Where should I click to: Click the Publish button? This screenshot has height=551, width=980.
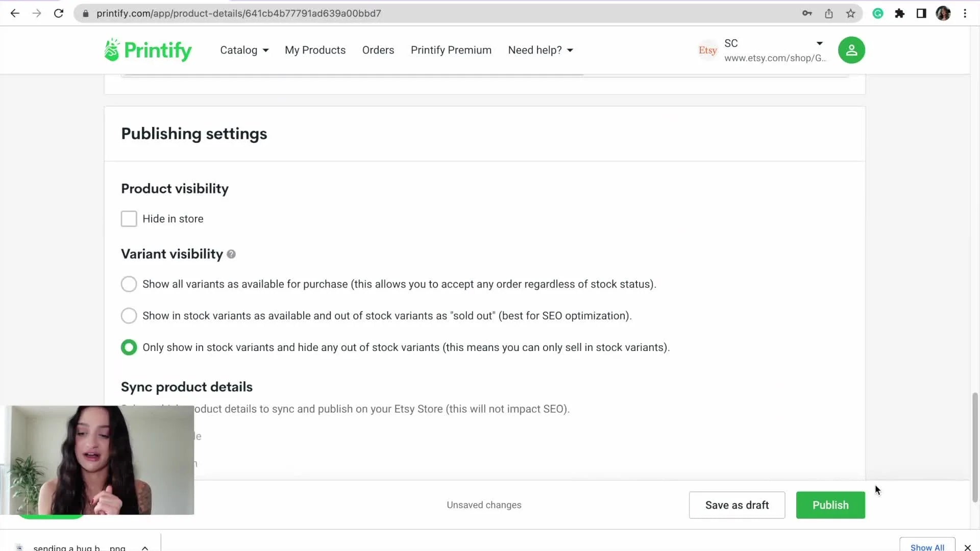[x=830, y=505]
